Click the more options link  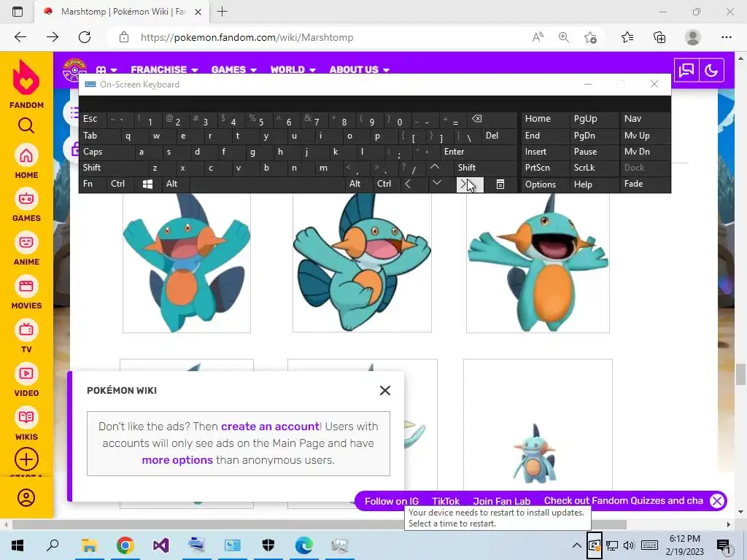point(177,460)
